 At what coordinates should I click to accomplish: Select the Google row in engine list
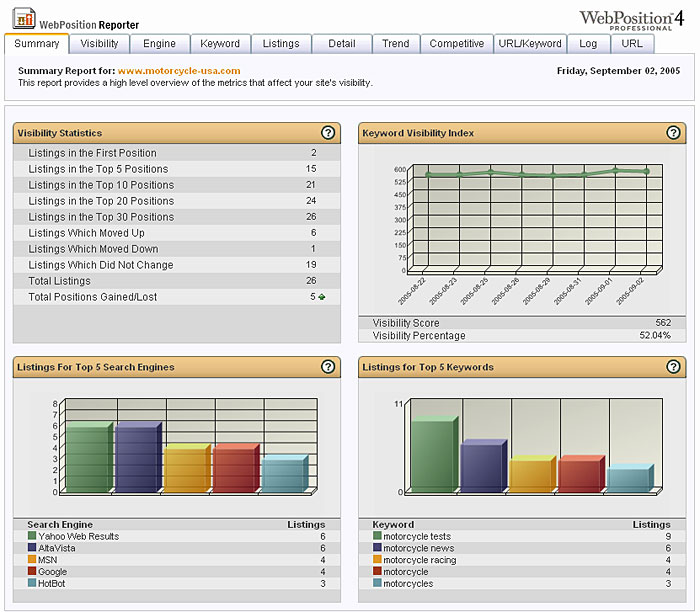[176, 571]
